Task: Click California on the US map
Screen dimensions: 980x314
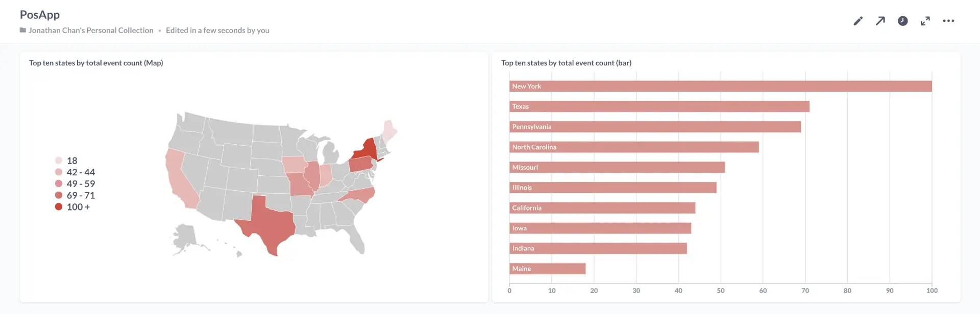Action: [179, 179]
